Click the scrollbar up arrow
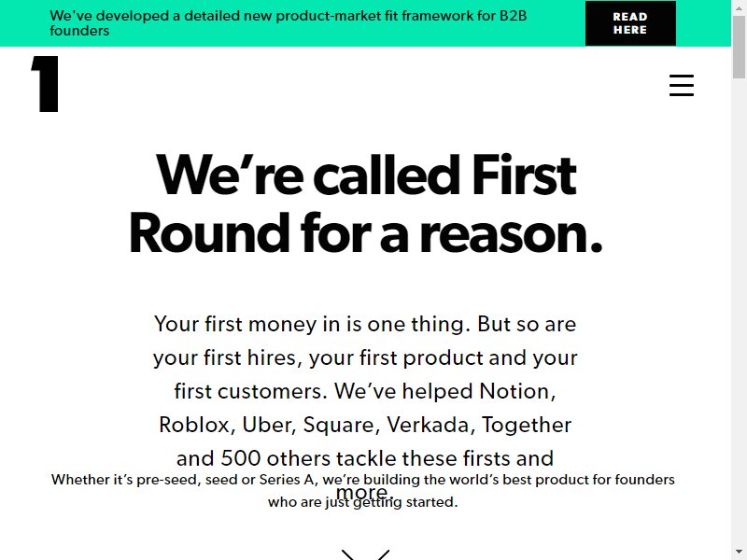The height and width of the screenshot is (560, 747). pos(739,5)
